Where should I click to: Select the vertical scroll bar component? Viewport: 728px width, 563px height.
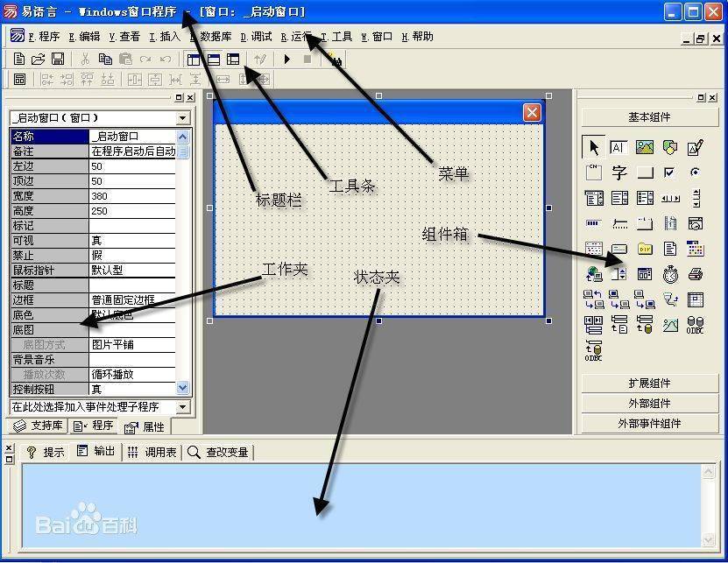tap(696, 198)
